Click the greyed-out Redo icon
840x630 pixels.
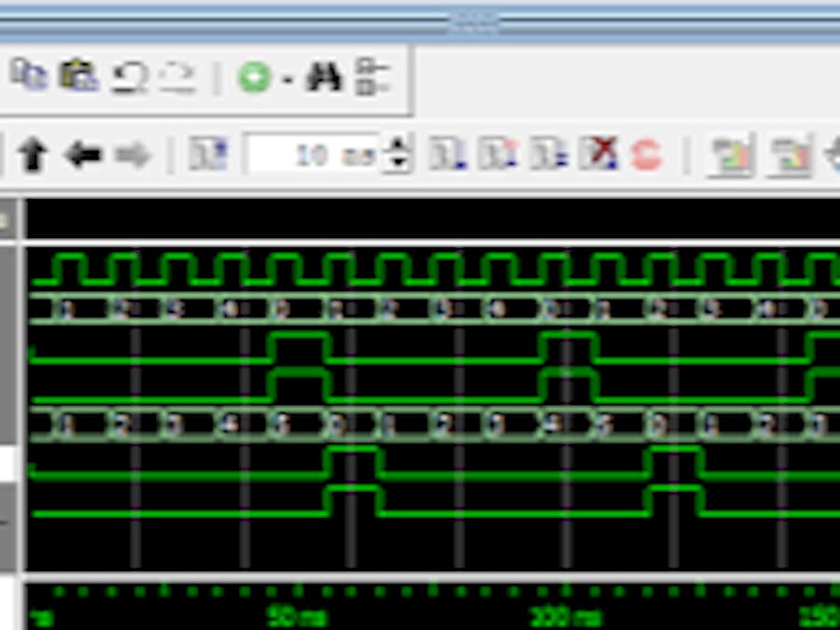tap(177, 77)
